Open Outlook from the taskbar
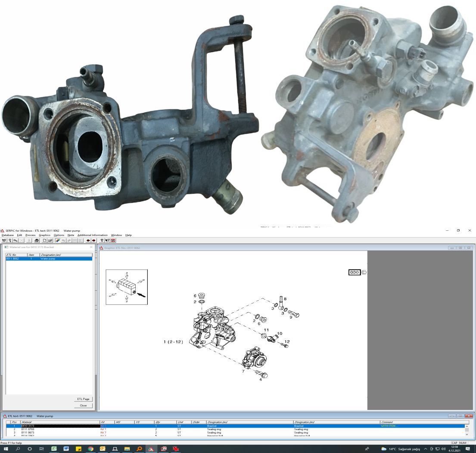476x453 pixels. click(103, 449)
